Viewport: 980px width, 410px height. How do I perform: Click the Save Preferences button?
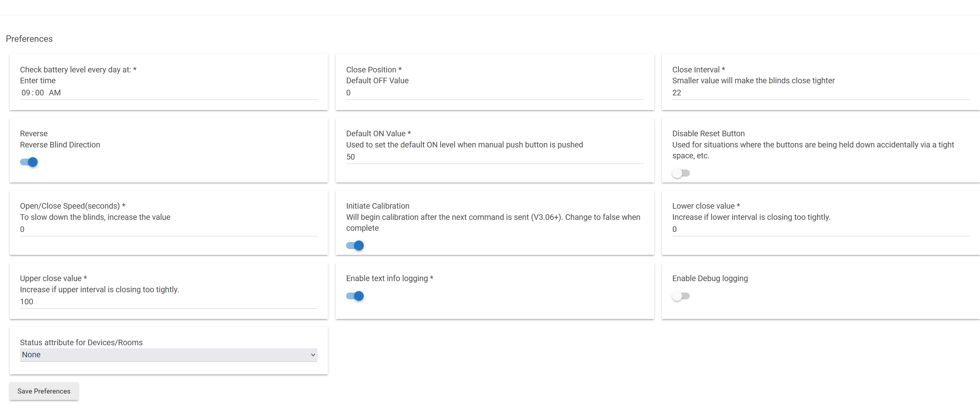44,391
